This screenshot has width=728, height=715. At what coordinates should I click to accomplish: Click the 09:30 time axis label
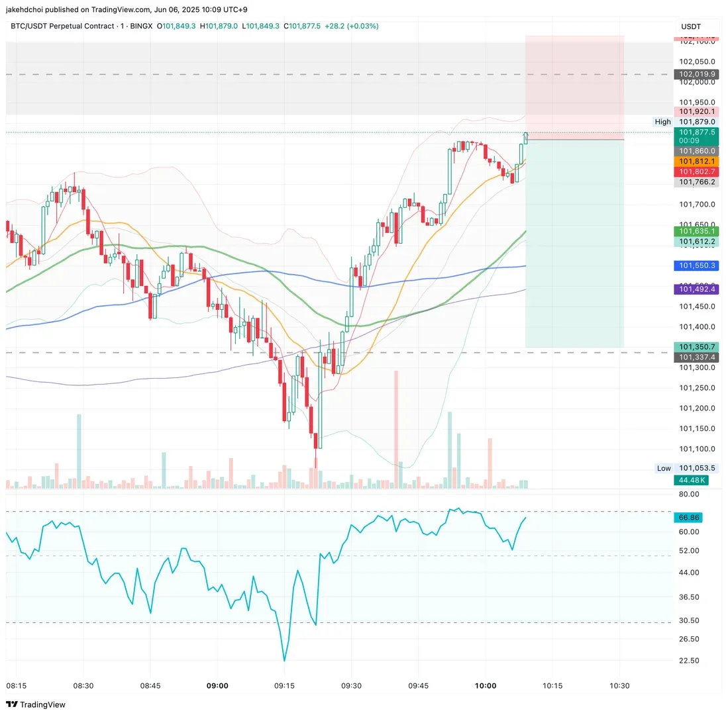(352, 686)
